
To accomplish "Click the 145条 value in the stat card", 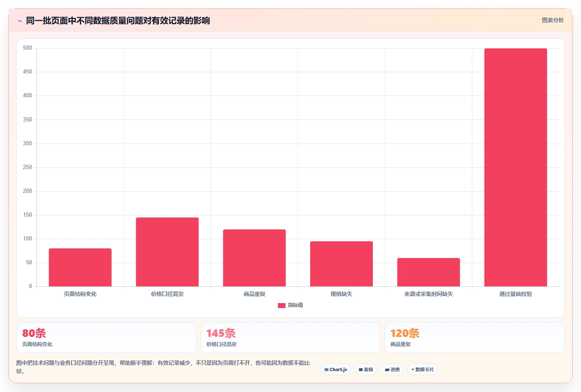I will pos(221,333).
